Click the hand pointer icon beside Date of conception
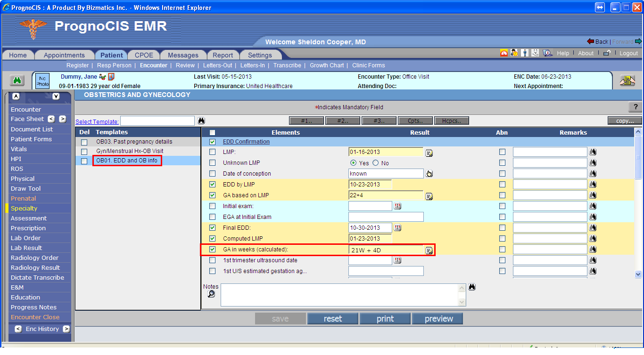 429,174
